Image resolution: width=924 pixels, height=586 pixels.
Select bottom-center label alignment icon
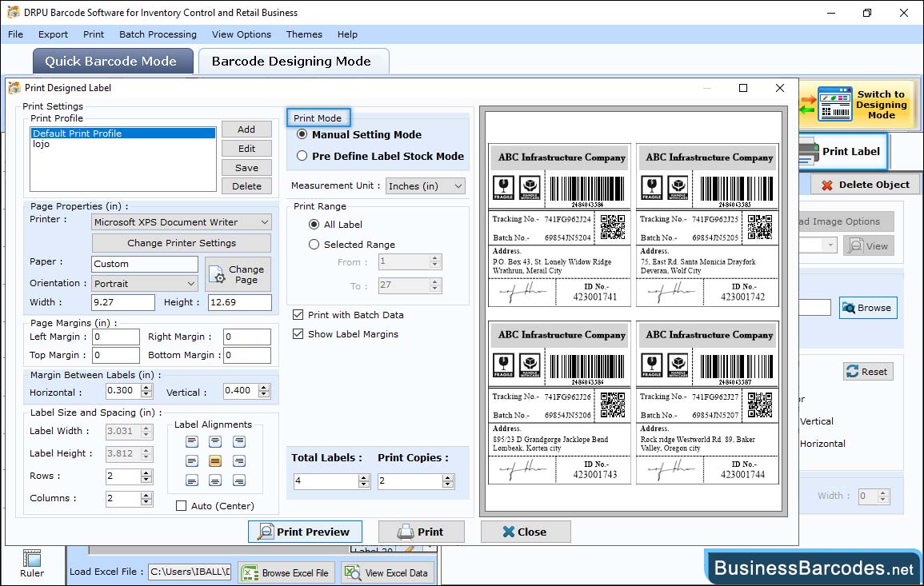215,480
